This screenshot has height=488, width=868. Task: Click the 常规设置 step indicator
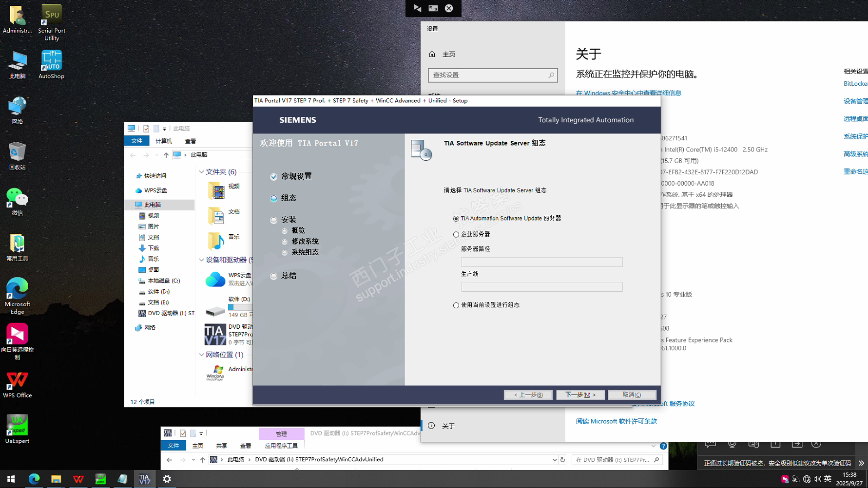[x=274, y=177]
